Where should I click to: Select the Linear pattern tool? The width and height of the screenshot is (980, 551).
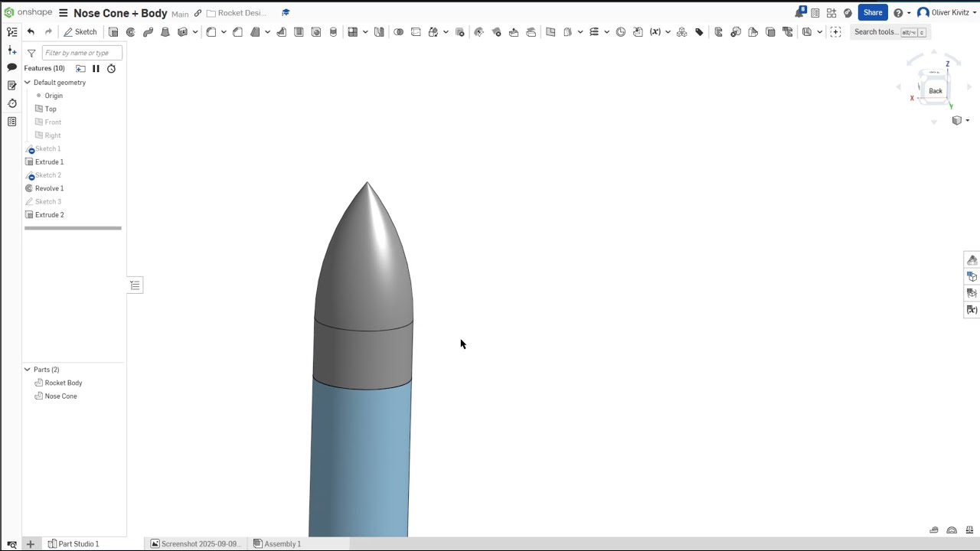tap(352, 32)
